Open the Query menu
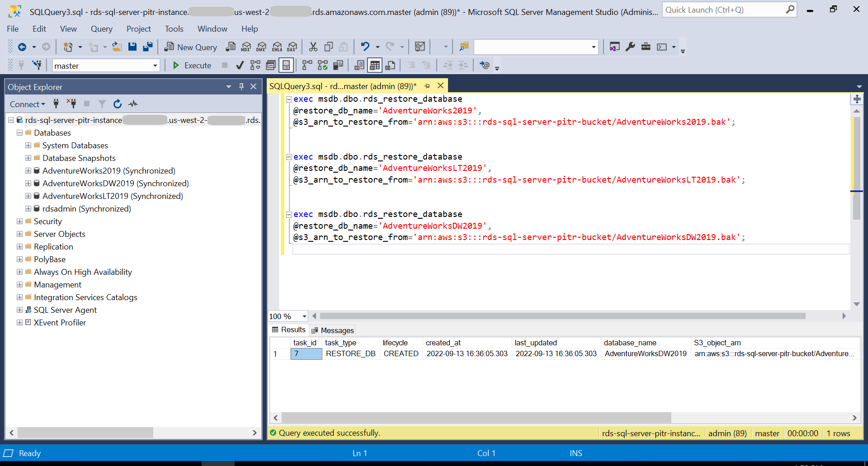Image resolution: width=868 pixels, height=466 pixels. click(x=101, y=28)
